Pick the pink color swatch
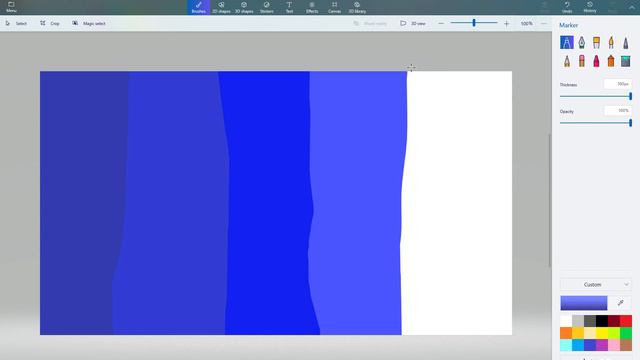Screen dimensions: 640x360 click(614, 345)
